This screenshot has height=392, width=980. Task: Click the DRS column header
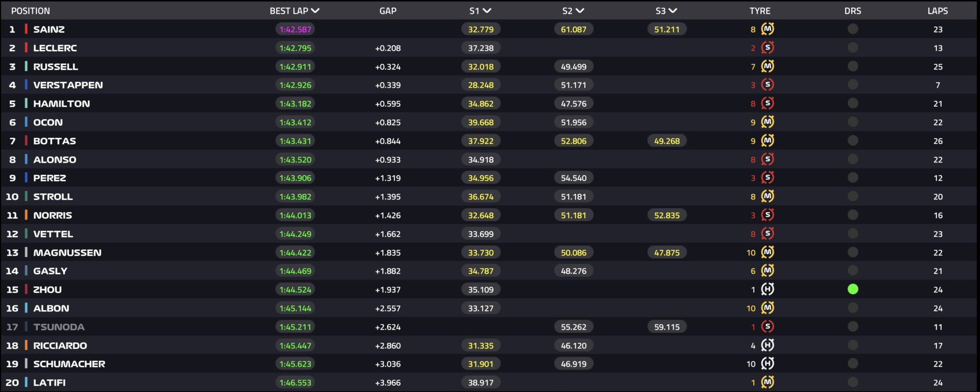click(x=853, y=11)
